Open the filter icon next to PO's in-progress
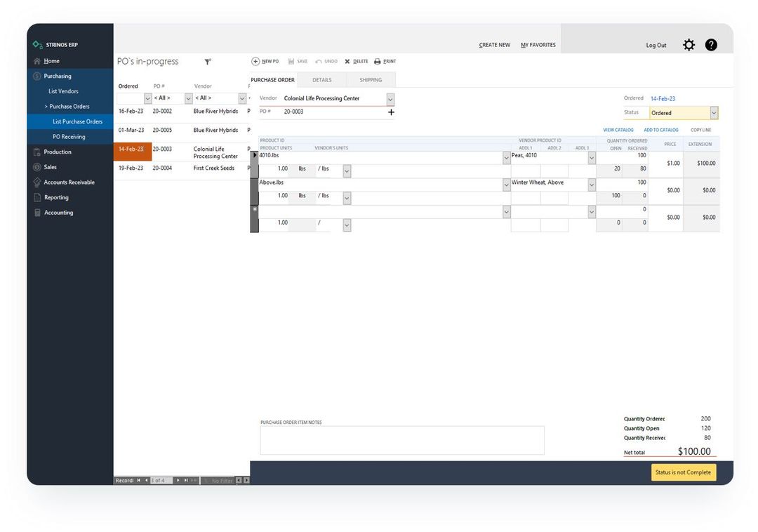 click(x=207, y=61)
